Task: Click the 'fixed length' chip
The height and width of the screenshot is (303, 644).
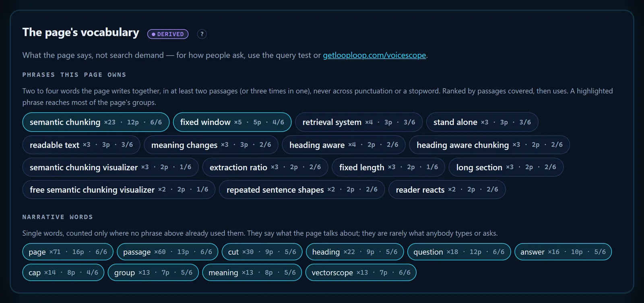Action: coord(388,167)
